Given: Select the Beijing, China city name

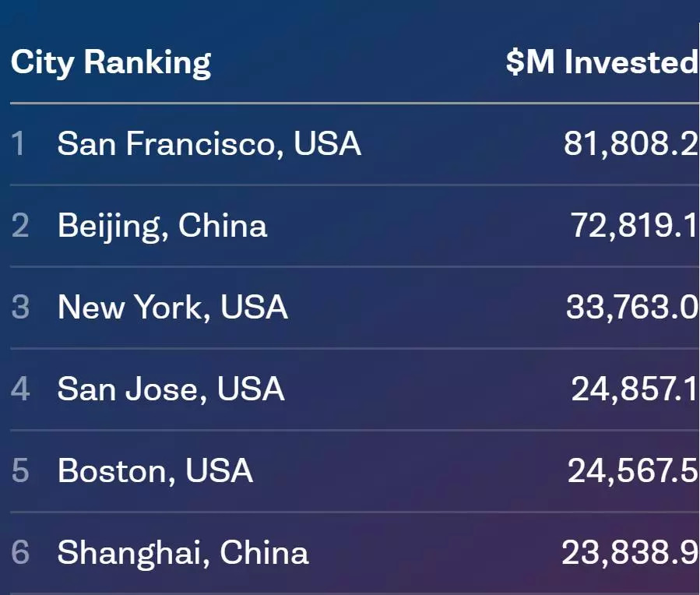Looking at the screenshot, I should pos(162,226).
